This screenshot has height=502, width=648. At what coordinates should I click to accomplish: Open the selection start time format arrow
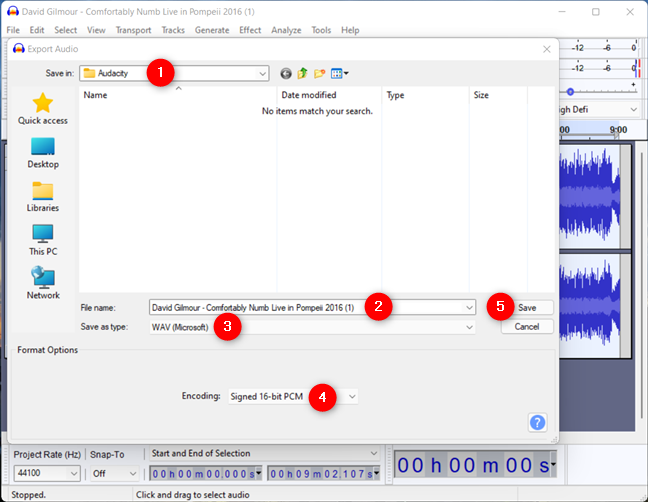tap(259, 473)
